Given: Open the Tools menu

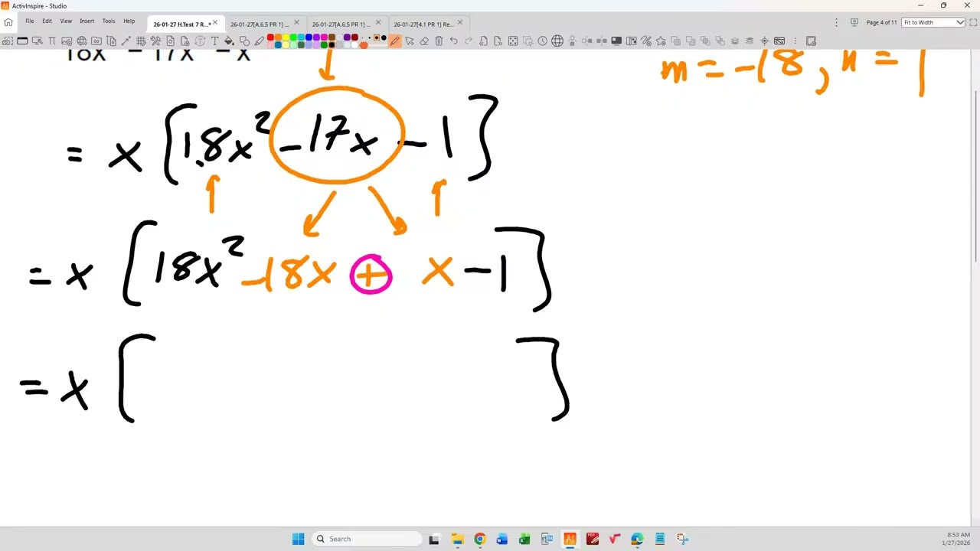Looking at the screenshot, I should click(108, 21).
